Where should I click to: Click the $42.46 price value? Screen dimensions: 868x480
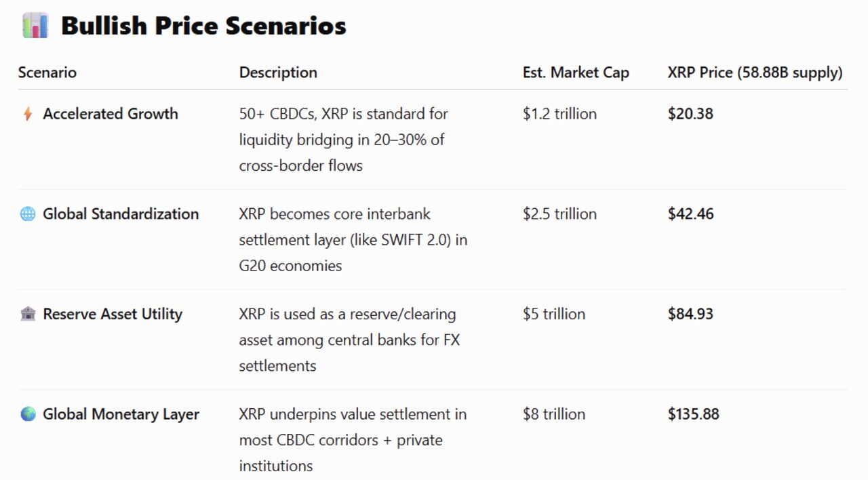[x=690, y=214]
